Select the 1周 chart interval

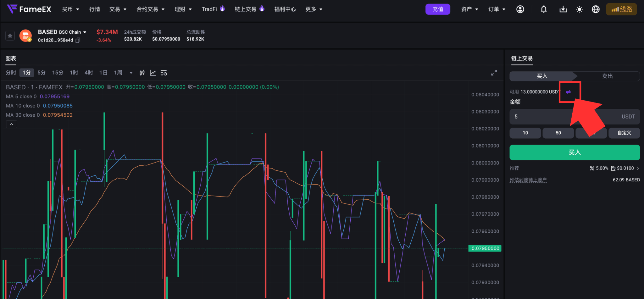118,73
